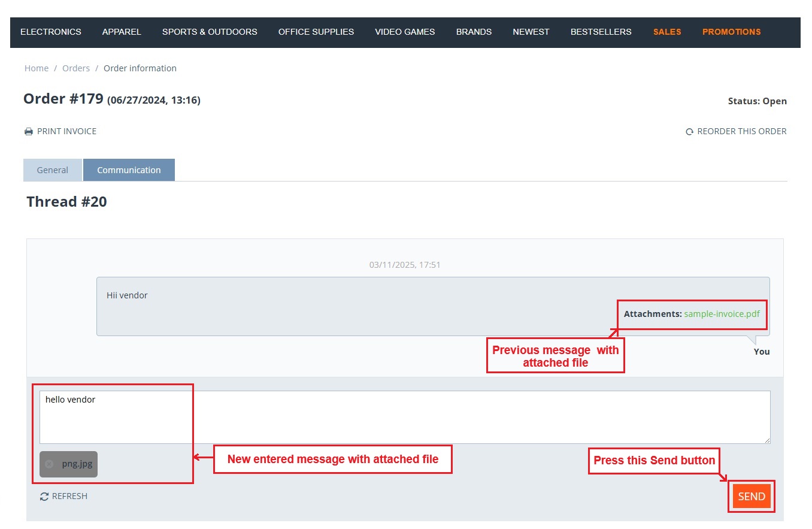
Task: Focus the message box containing "hello vendor"
Action: 405,418
